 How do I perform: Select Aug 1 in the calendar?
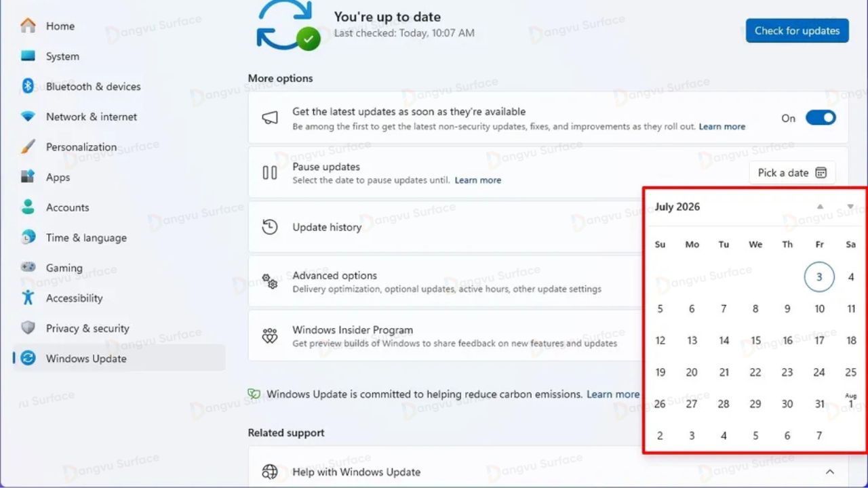[851, 403]
